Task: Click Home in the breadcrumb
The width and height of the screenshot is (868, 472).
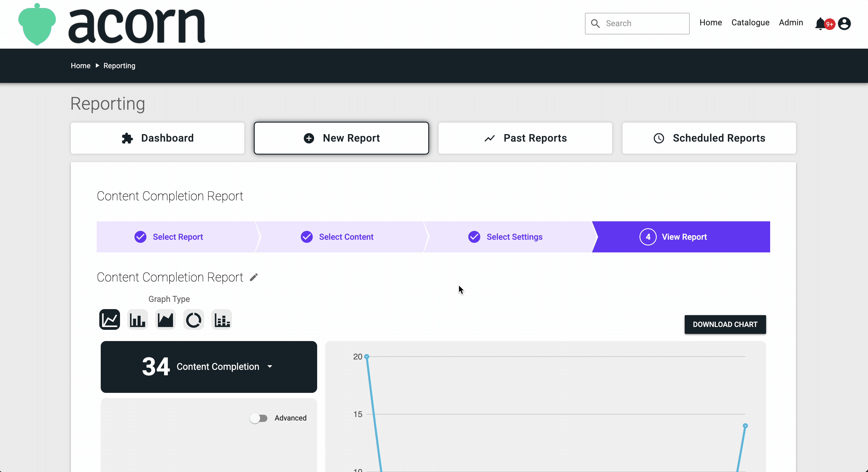Action: pos(81,66)
